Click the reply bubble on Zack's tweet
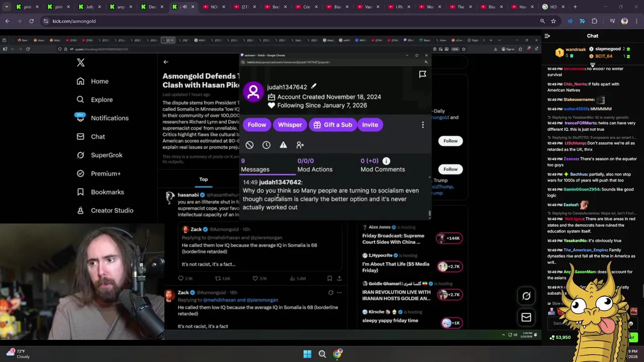 pyautogui.click(x=181, y=279)
